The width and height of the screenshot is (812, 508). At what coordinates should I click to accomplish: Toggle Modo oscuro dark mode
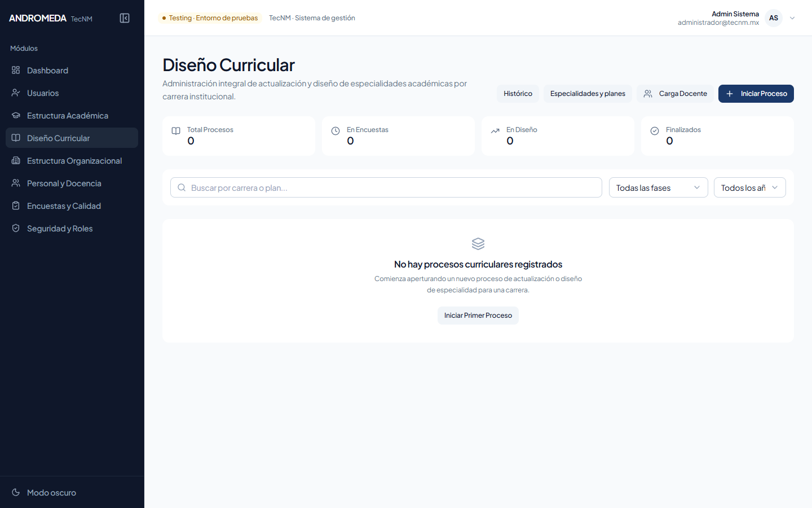(72, 492)
